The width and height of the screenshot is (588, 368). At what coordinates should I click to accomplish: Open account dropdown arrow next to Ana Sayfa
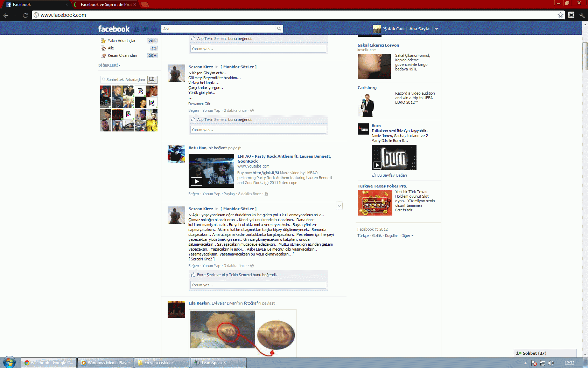pos(436,29)
